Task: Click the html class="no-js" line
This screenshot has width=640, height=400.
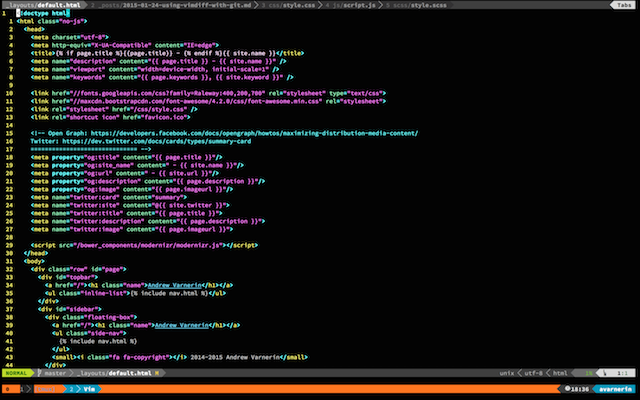Action: click(52, 21)
